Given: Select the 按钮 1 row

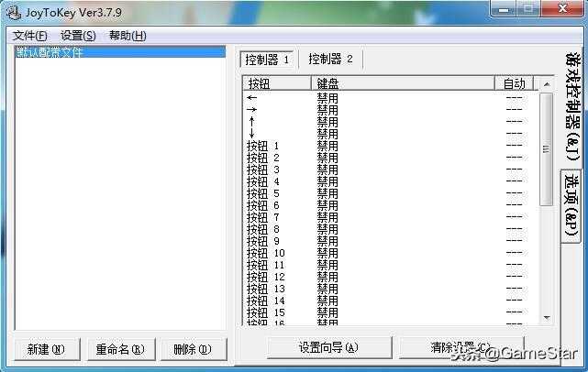Looking at the screenshot, I should coord(391,146).
